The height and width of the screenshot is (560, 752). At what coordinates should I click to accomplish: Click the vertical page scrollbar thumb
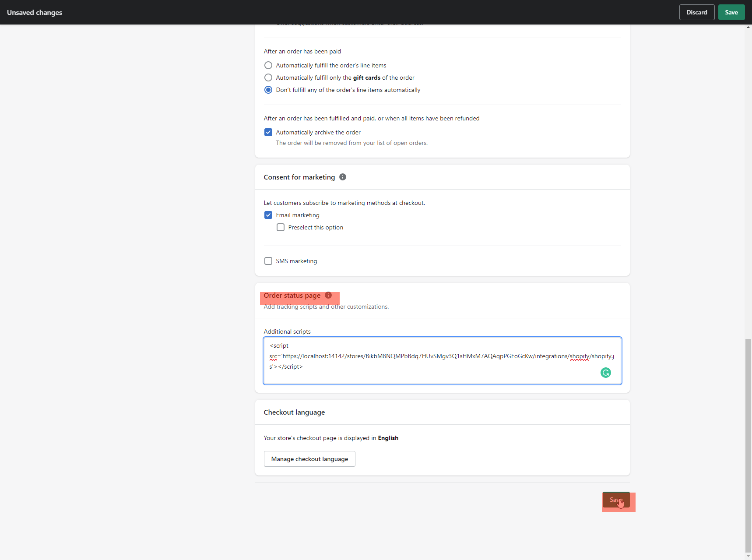pyautogui.click(x=748, y=445)
